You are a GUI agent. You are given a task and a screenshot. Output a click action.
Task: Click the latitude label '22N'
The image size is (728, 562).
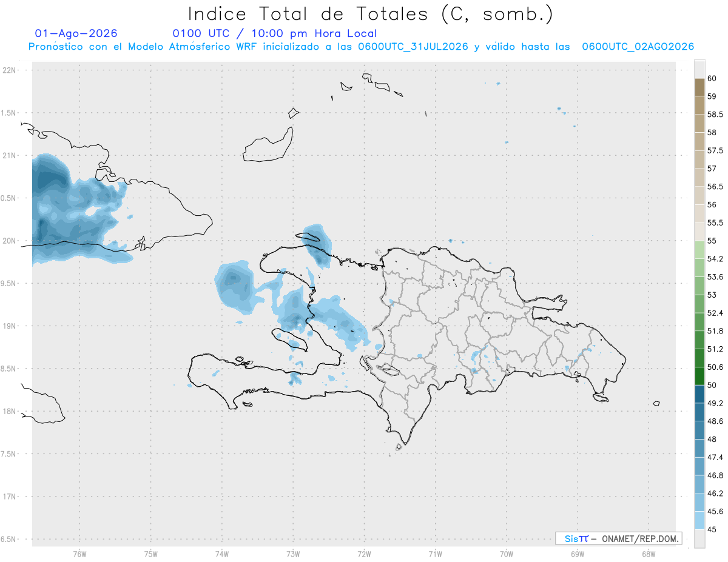(9, 70)
